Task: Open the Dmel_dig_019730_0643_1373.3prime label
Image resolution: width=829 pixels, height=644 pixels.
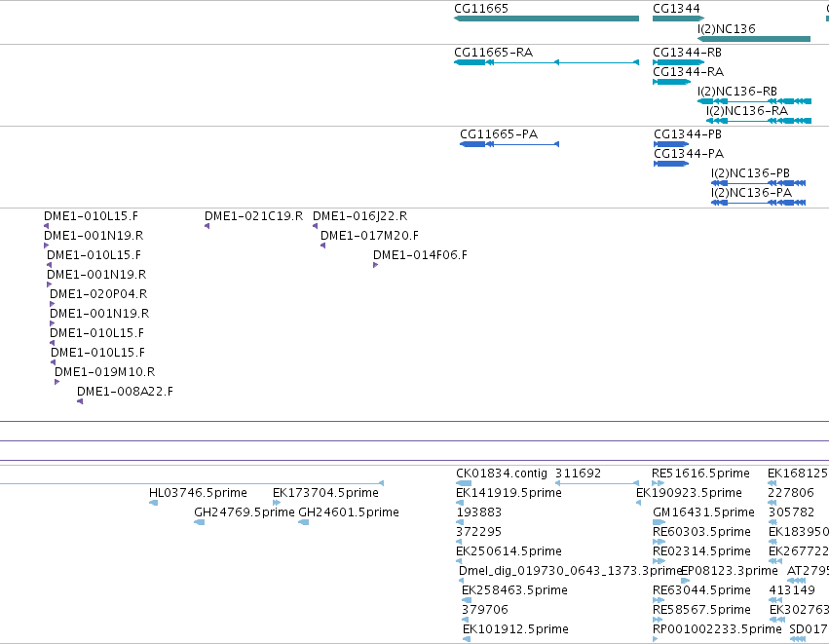Action: coord(570,571)
